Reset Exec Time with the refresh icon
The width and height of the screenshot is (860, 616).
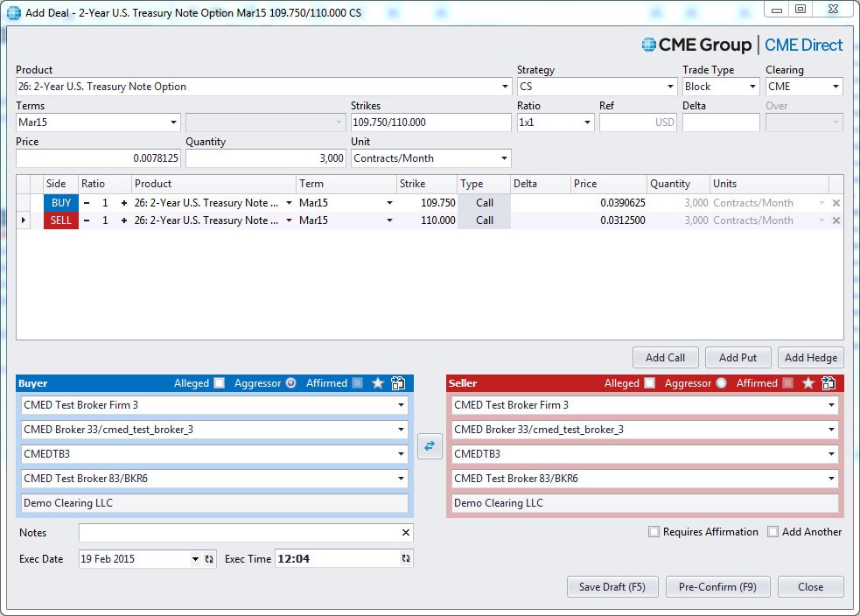[x=406, y=559]
